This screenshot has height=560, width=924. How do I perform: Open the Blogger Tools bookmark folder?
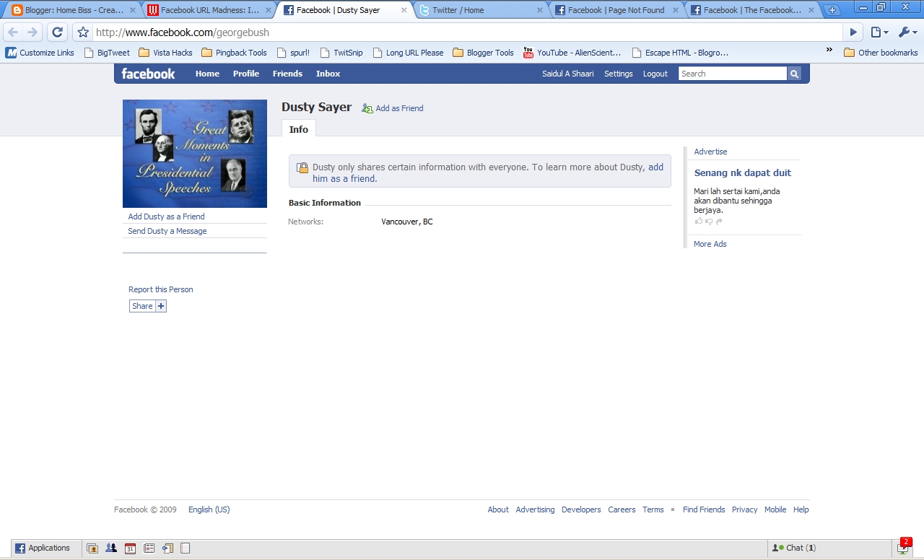point(483,53)
